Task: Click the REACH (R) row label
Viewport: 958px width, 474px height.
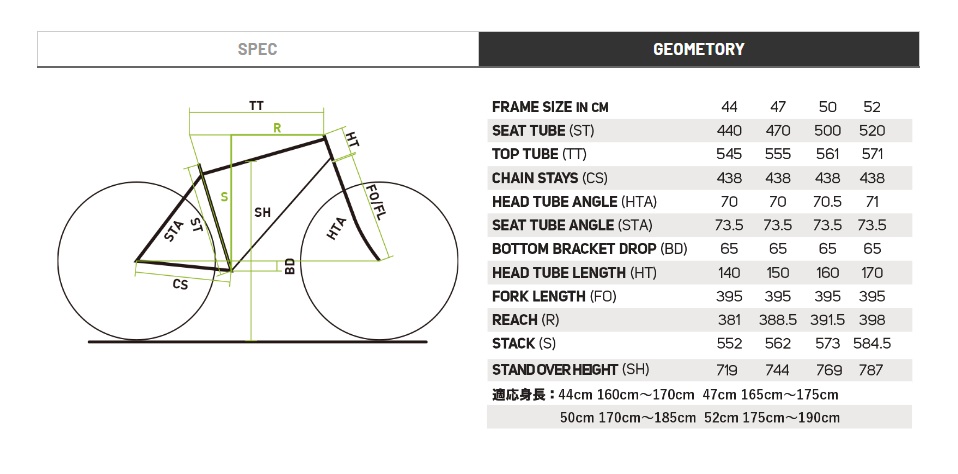Action: coord(525,319)
